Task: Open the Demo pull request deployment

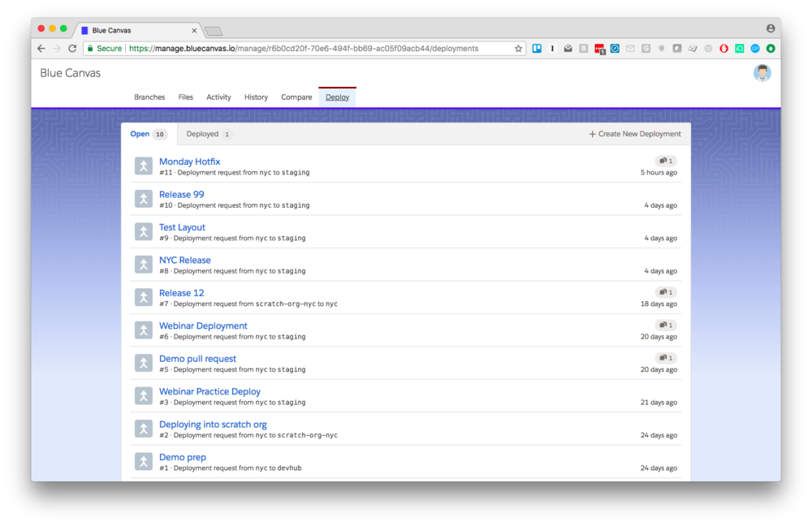Action: (197, 359)
